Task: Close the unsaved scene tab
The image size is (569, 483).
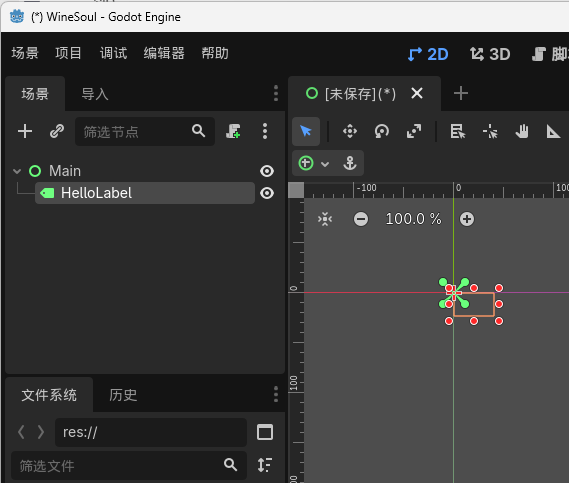Action: pyautogui.click(x=417, y=93)
